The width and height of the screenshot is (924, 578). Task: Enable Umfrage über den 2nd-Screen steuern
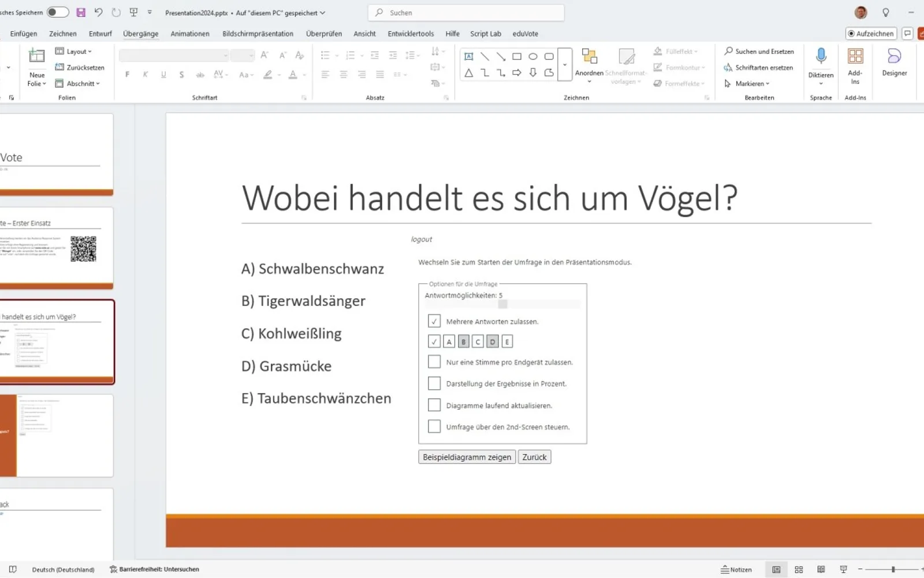434,427
